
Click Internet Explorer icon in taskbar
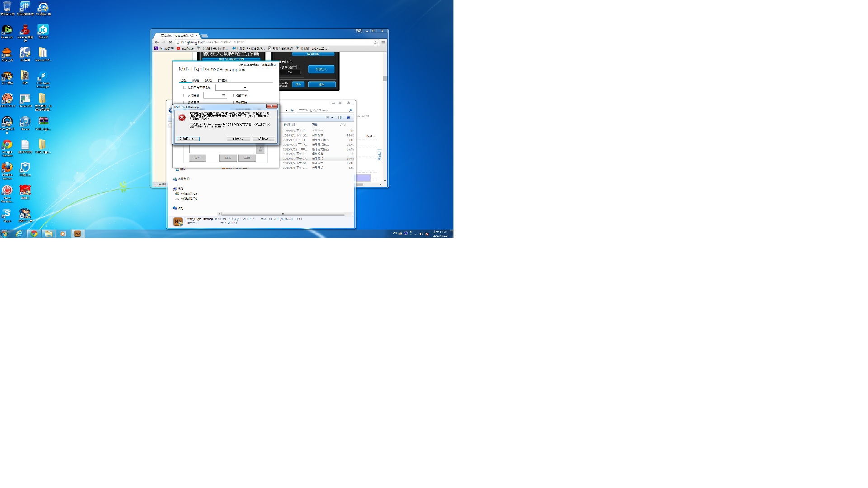pyautogui.click(x=19, y=234)
